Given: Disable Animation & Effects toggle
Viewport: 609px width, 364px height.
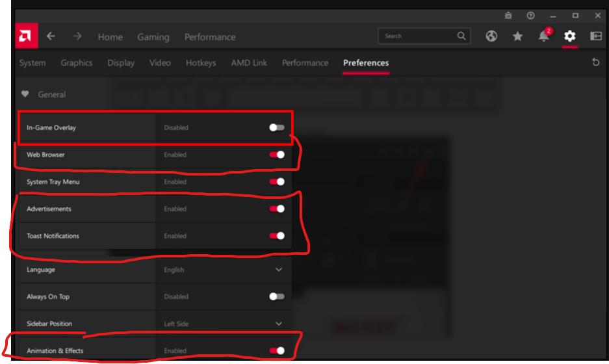Looking at the screenshot, I should point(276,351).
